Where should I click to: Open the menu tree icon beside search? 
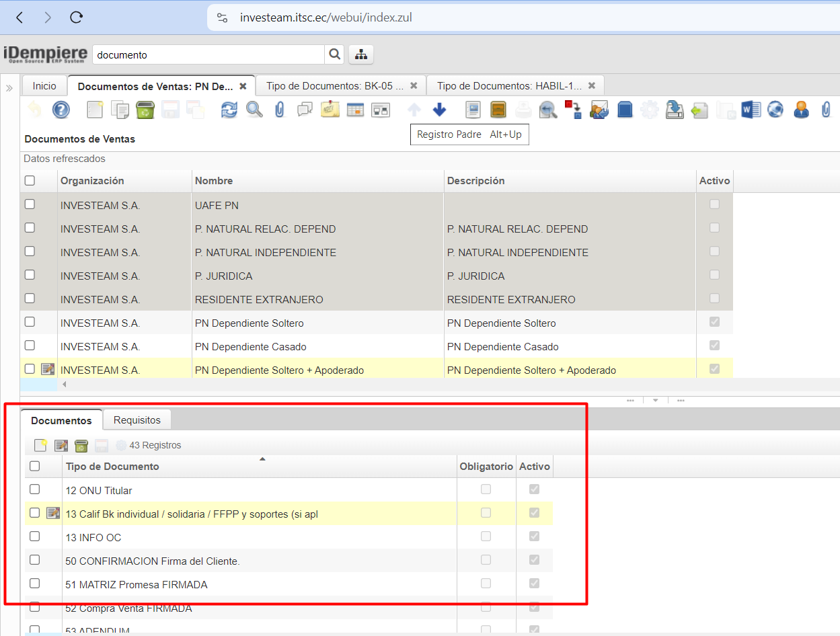[x=361, y=54]
